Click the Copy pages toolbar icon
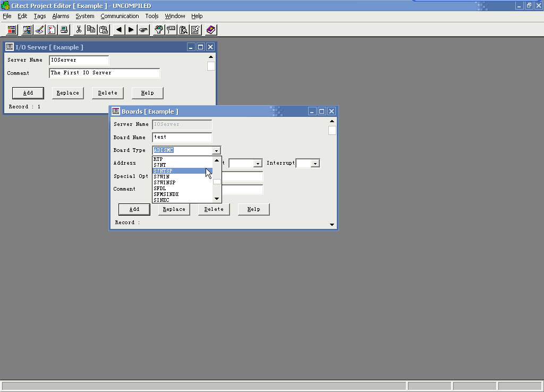 point(91,30)
